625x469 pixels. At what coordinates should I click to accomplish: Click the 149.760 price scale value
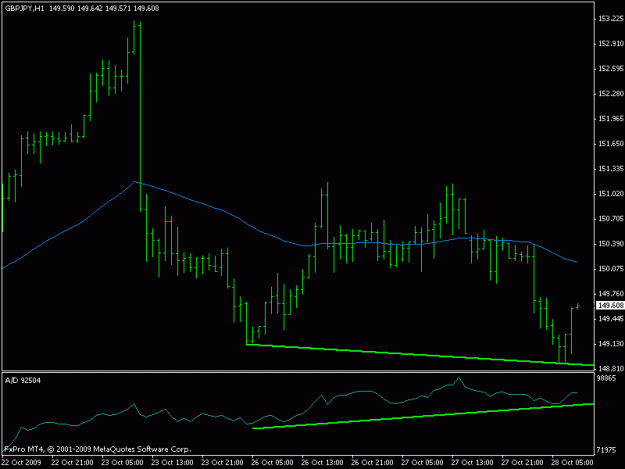pos(610,294)
